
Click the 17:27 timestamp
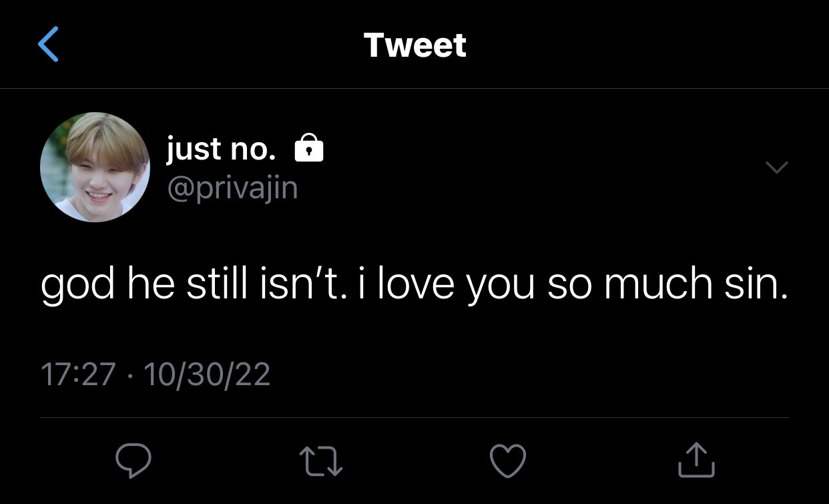pos(79,374)
